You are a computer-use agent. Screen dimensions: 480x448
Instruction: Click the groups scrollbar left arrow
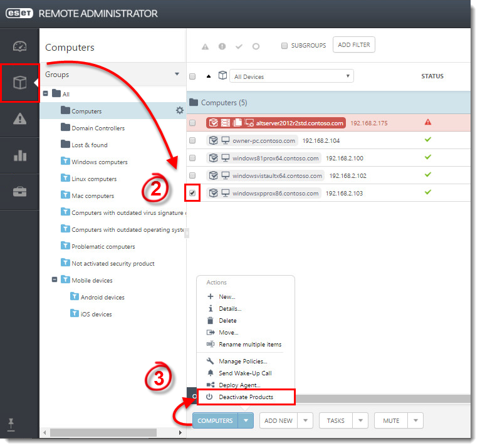[44, 432]
